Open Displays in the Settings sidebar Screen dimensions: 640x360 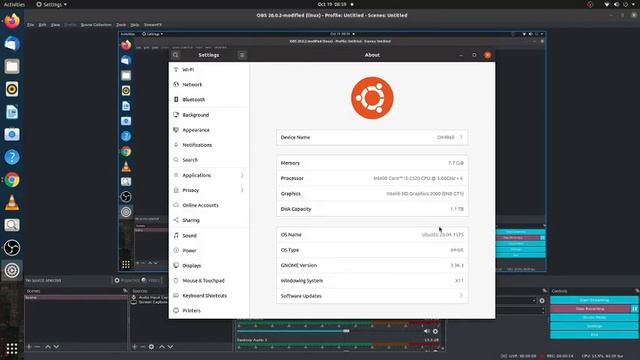209,266
